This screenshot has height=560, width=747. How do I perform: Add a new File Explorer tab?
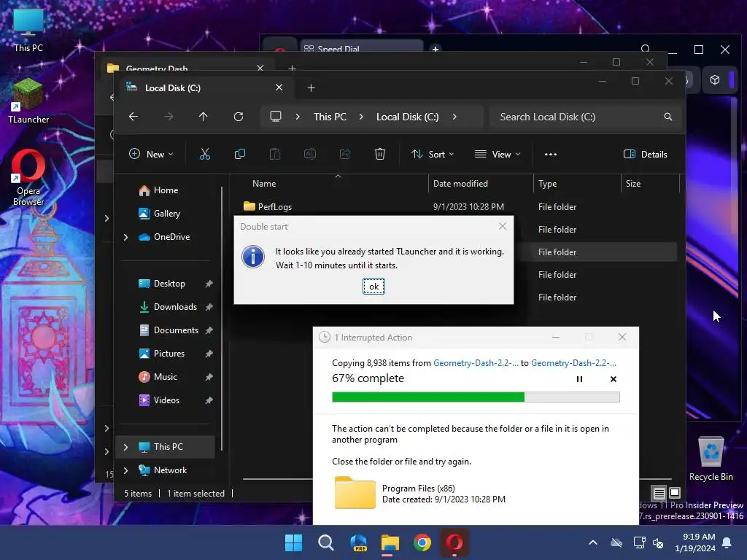[x=311, y=87]
